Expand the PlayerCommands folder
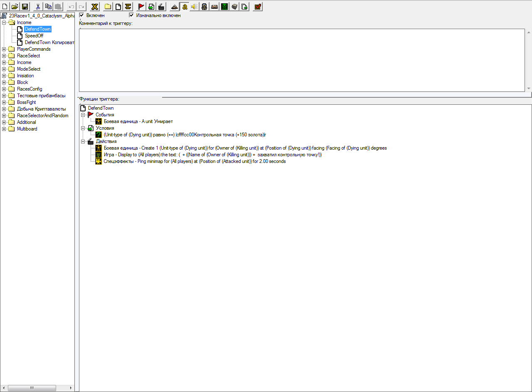 point(4,49)
